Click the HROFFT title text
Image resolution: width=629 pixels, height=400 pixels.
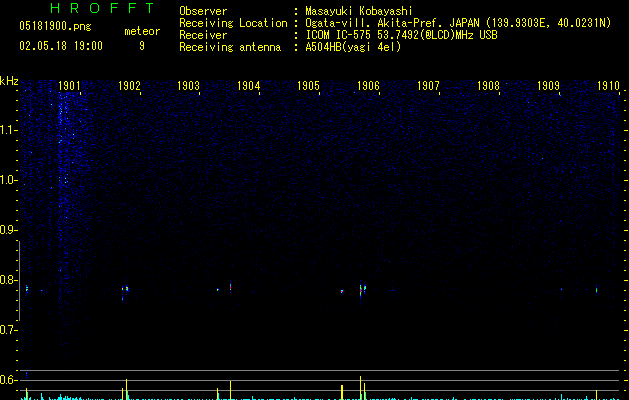pos(103,8)
